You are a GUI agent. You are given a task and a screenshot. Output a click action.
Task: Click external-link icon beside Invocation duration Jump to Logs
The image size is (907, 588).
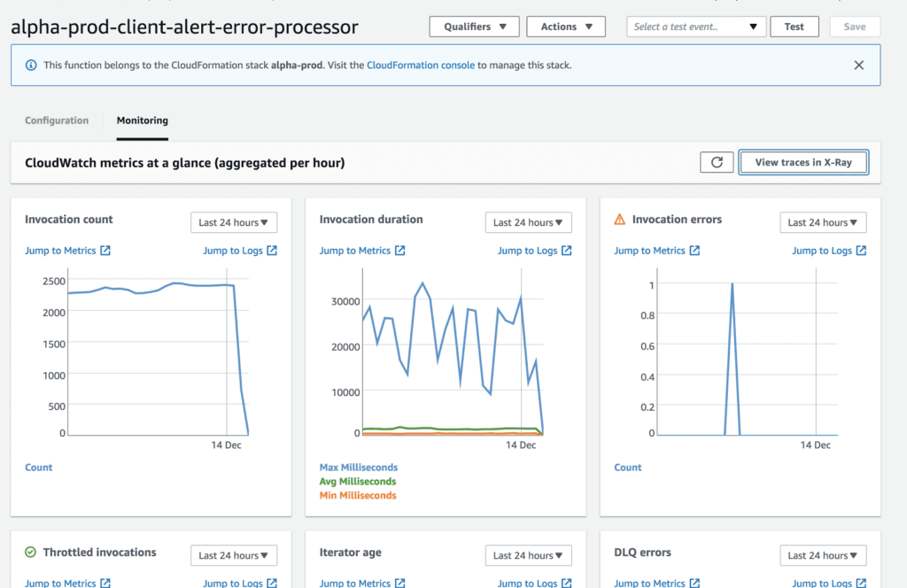point(566,251)
